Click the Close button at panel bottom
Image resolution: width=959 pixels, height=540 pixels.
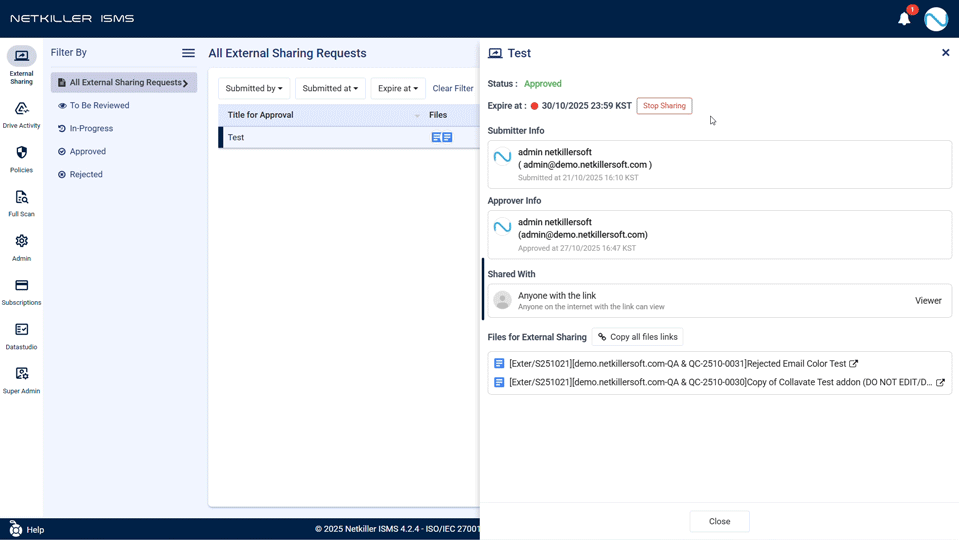719,521
